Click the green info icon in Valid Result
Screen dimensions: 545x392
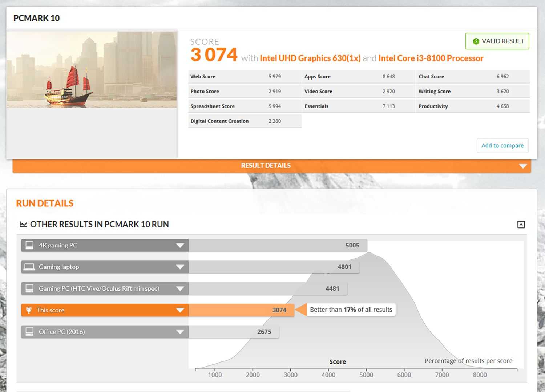[476, 41]
